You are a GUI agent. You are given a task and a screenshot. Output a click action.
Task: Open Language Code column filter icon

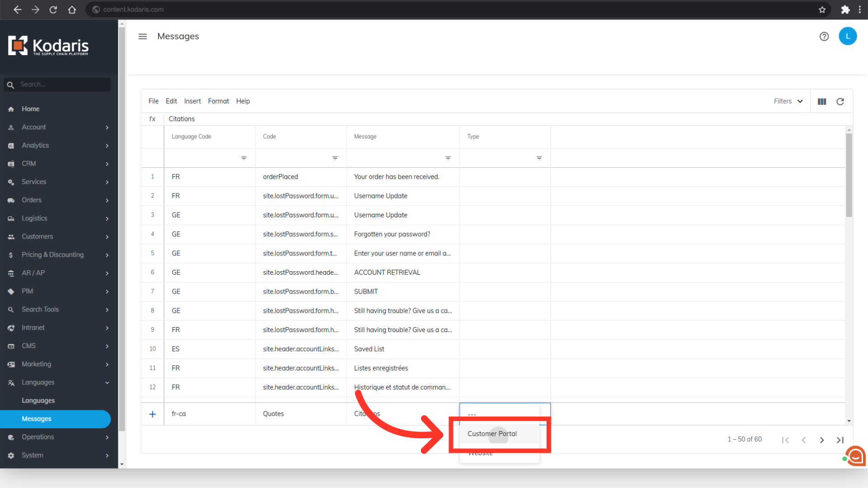point(244,158)
